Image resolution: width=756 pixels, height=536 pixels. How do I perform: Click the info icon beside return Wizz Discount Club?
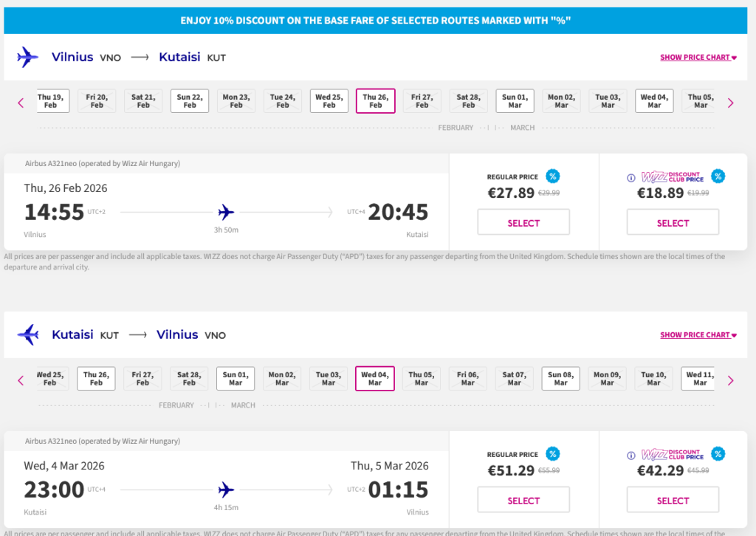tap(630, 455)
